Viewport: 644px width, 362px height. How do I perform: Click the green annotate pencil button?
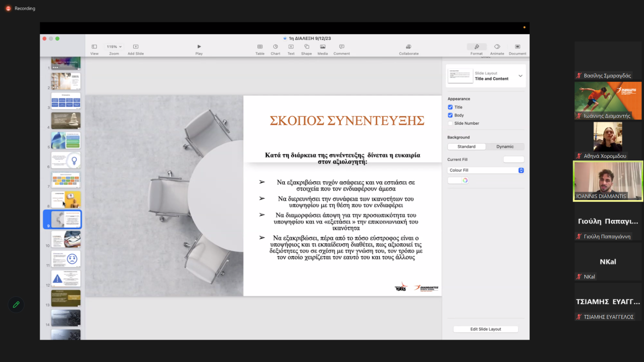(16, 305)
